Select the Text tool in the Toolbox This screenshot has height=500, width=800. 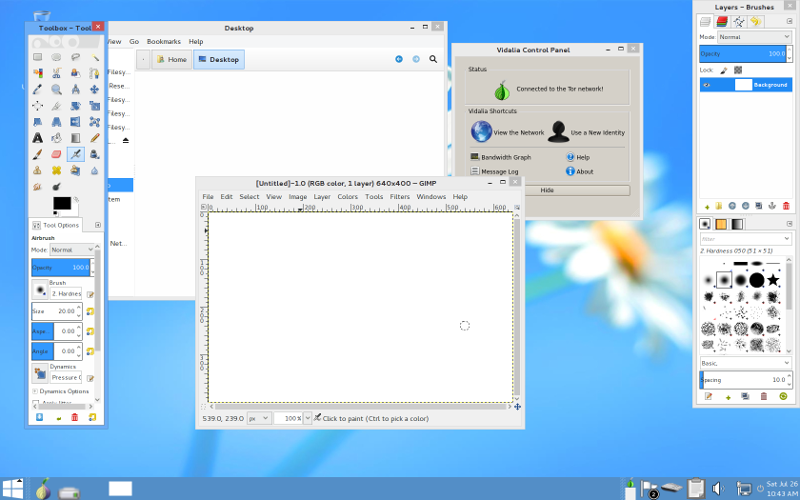[x=38, y=138]
